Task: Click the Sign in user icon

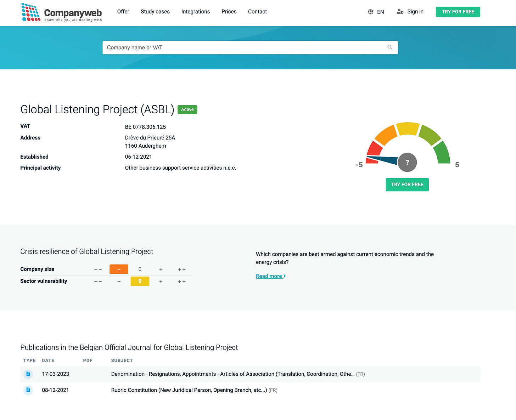Action: point(400,12)
